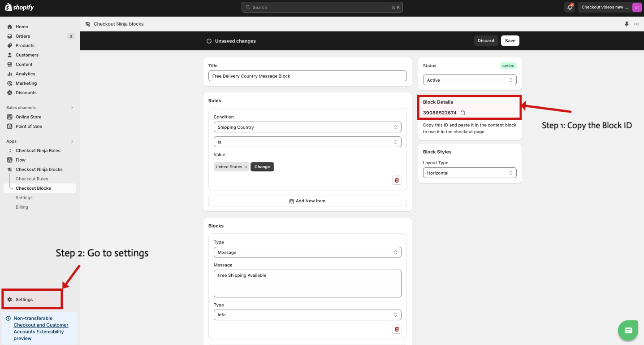644x345 pixels.
Task: Click the green 'active' status badge
Action: coord(508,66)
